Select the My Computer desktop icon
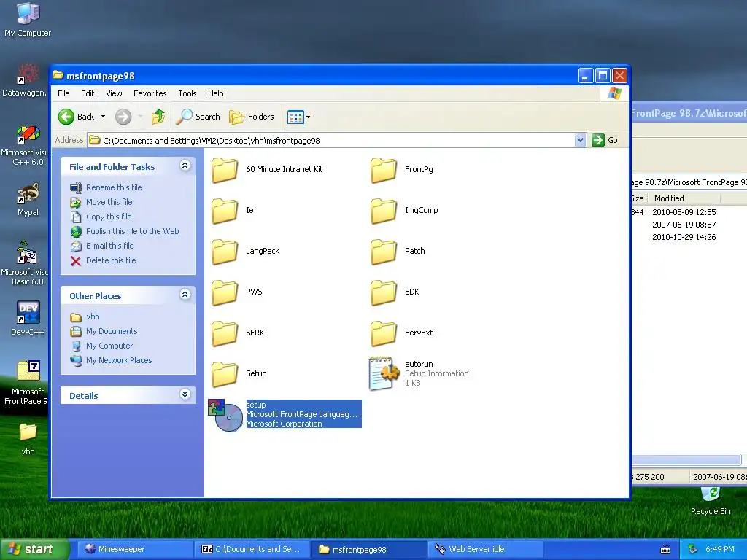The width and height of the screenshot is (747, 560). [x=28, y=20]
